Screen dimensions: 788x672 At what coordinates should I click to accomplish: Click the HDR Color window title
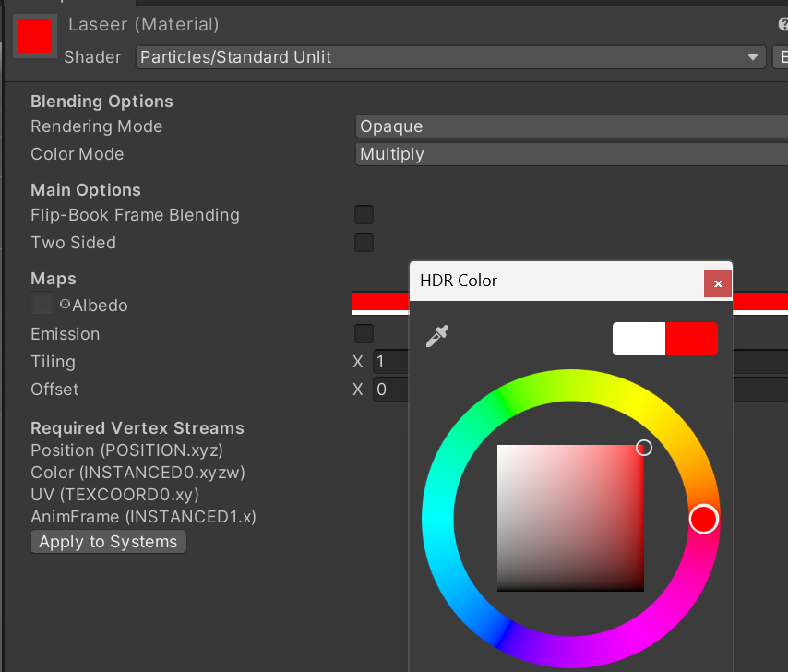tap(459, 281)
